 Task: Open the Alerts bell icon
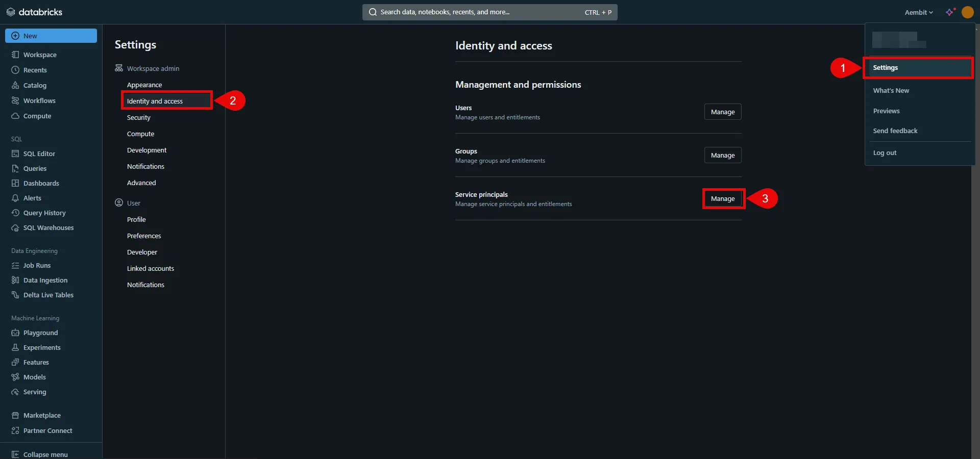pyautogui.click(x=15, y=198)
